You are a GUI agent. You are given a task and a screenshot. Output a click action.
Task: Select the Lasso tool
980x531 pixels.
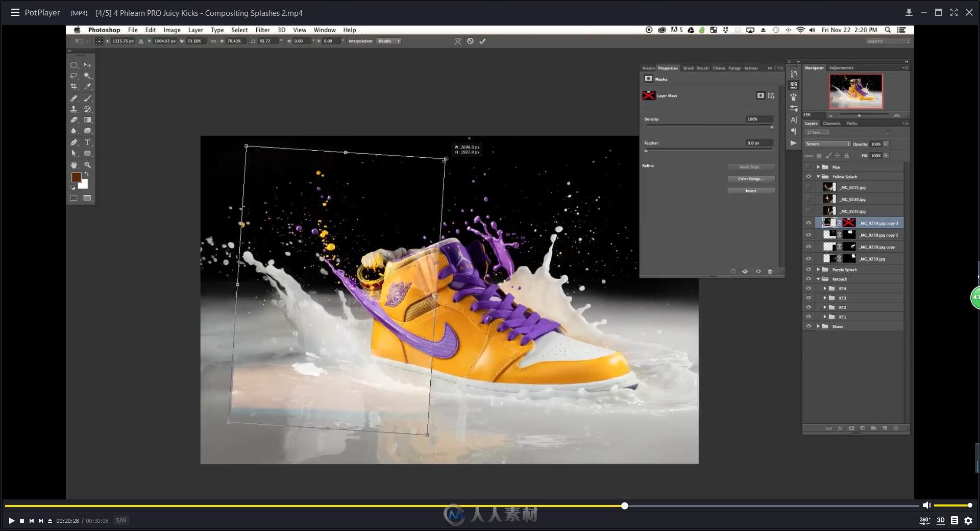[73, 76]
